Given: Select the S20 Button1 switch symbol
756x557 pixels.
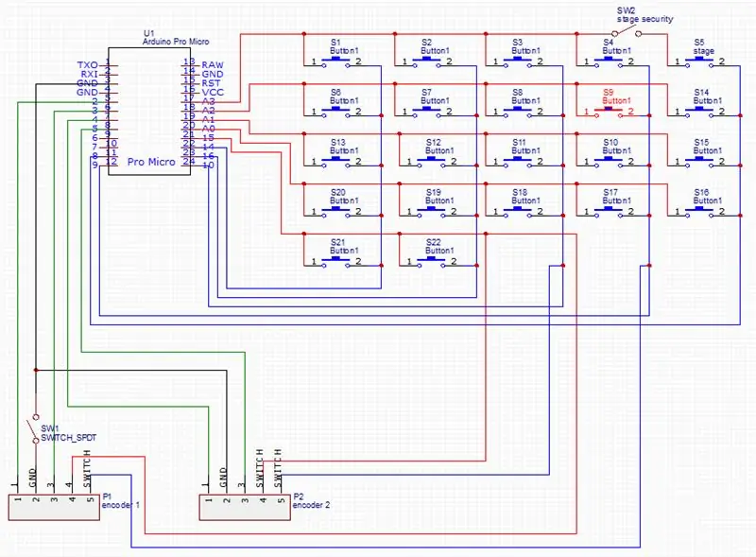Looking at the screenshot, I should pyautogui.click(x=335, y=212).
